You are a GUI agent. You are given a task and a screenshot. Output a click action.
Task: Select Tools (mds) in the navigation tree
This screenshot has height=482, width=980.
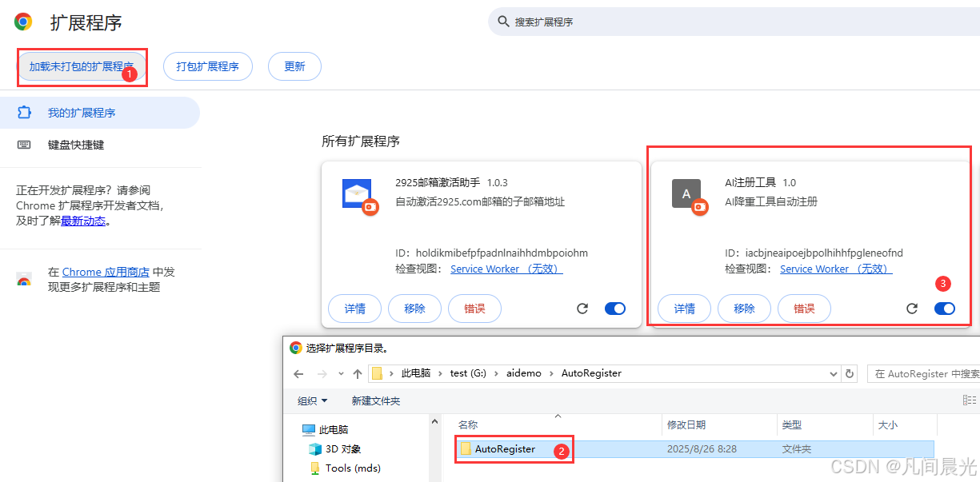tap(345, 468)
